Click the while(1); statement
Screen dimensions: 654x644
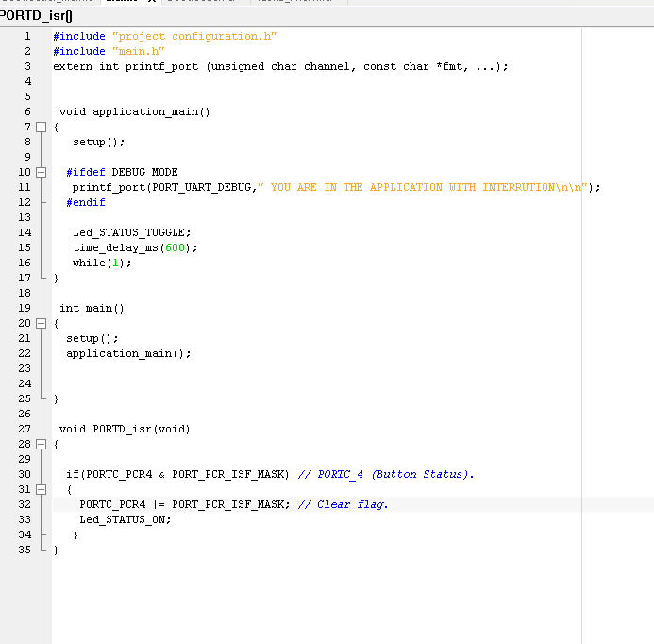[102, 263]
